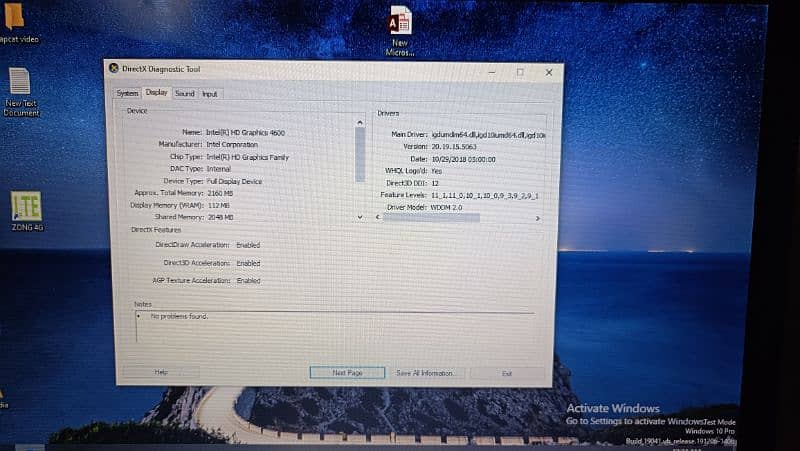Click the Main Driver file names value
Viewport: 800px width, 451px height.
pos(488,135)
